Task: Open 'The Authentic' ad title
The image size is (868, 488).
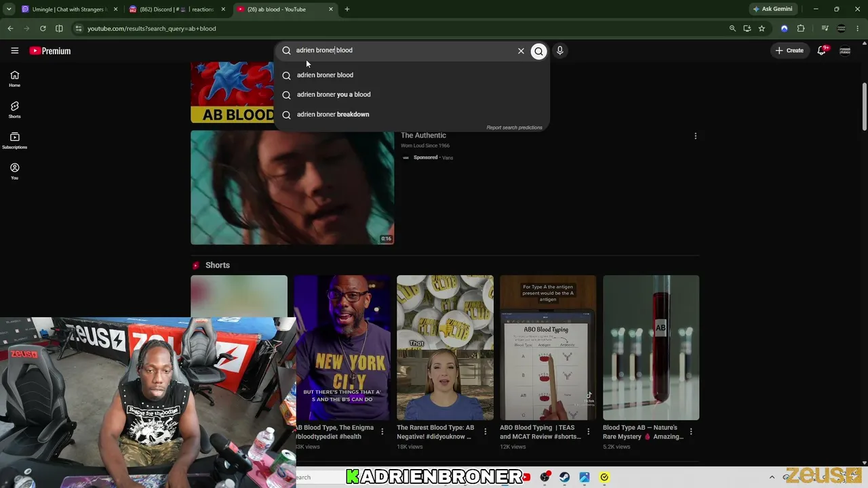Action: pyautogui.click(x=423, y=136)
